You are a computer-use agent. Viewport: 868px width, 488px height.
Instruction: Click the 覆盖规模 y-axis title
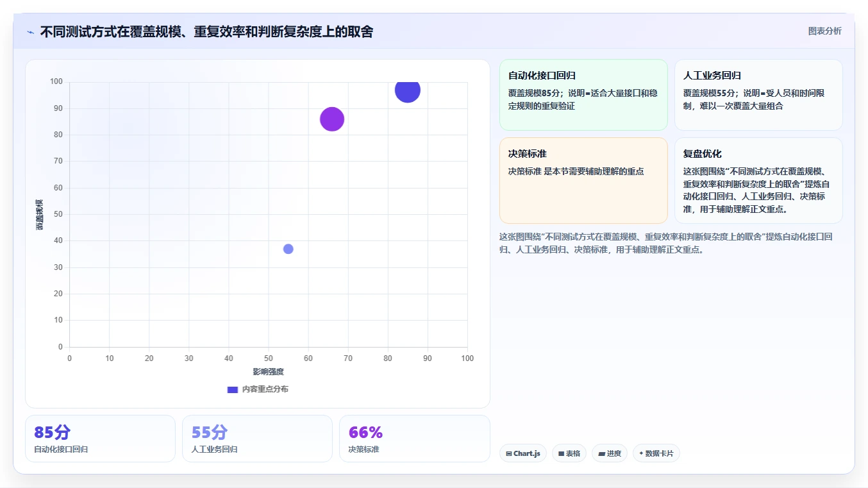tap(40, 215)
